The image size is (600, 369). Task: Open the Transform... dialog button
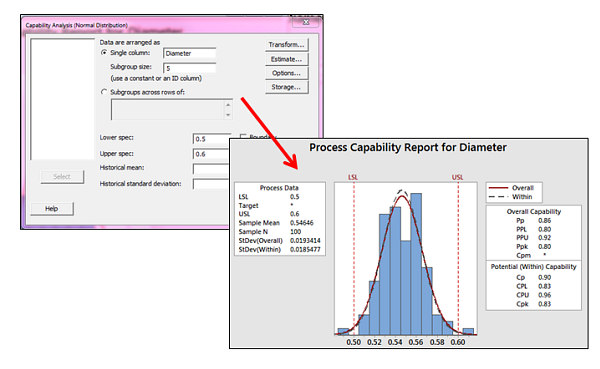click(286, 45)
